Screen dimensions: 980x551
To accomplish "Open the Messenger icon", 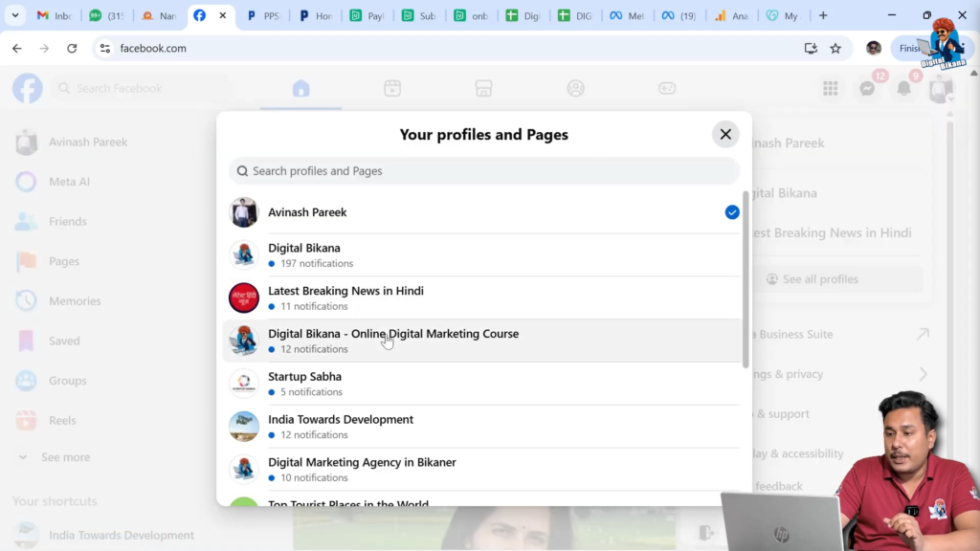I will [867, 89].
